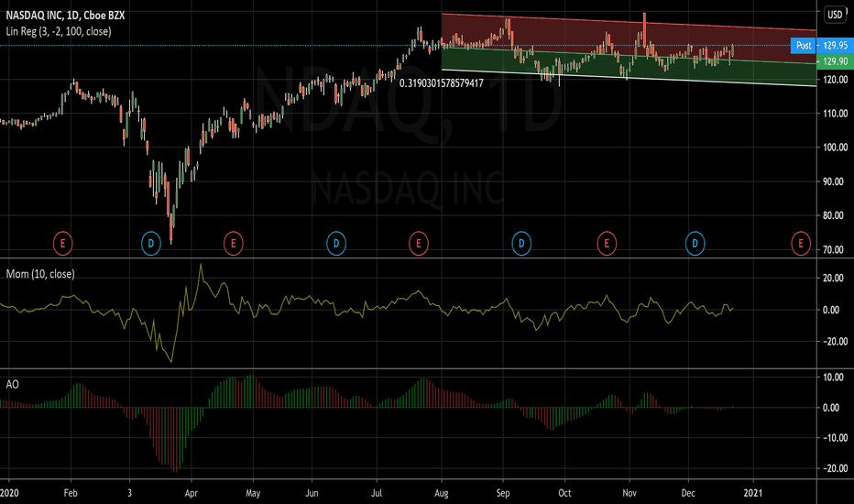Click the Dec label on time axis
Image resolution: width=854 pixels, height=504 pixels.
point(688,493)
